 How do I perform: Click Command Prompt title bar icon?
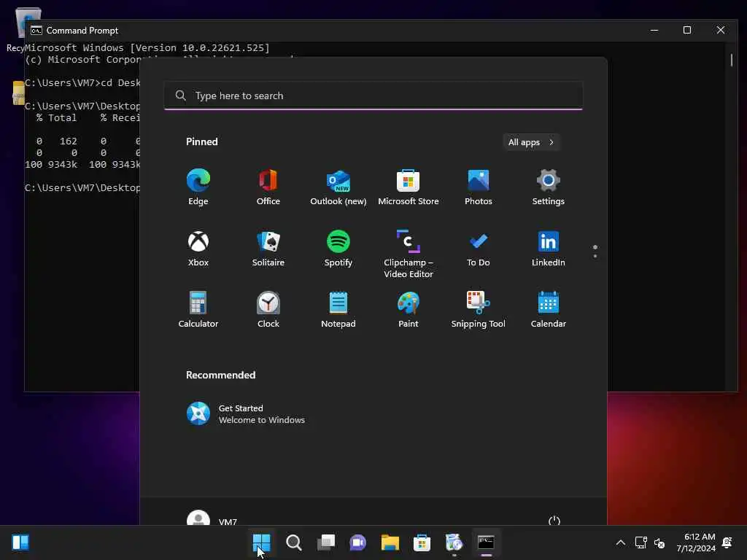[36, 31]
